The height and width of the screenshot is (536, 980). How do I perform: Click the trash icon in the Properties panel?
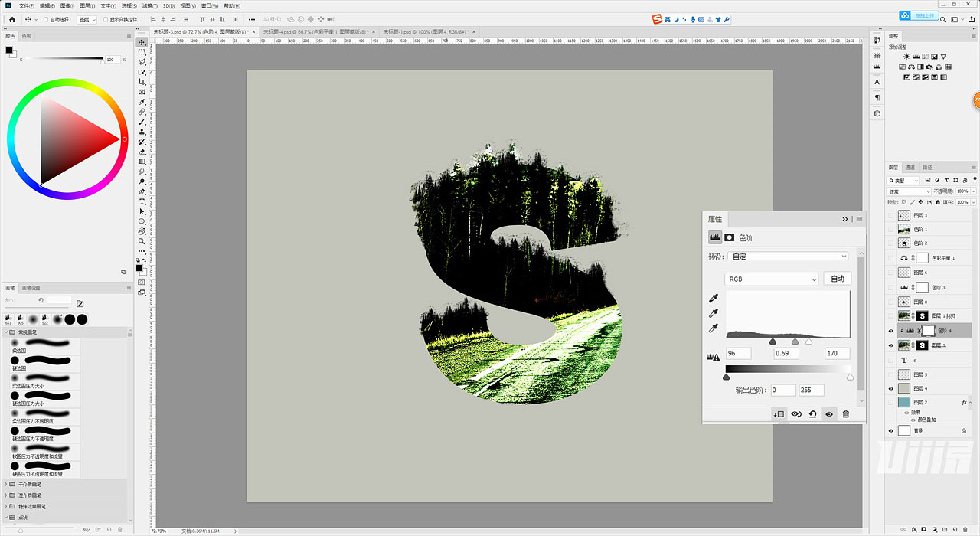tap(846, 413)
